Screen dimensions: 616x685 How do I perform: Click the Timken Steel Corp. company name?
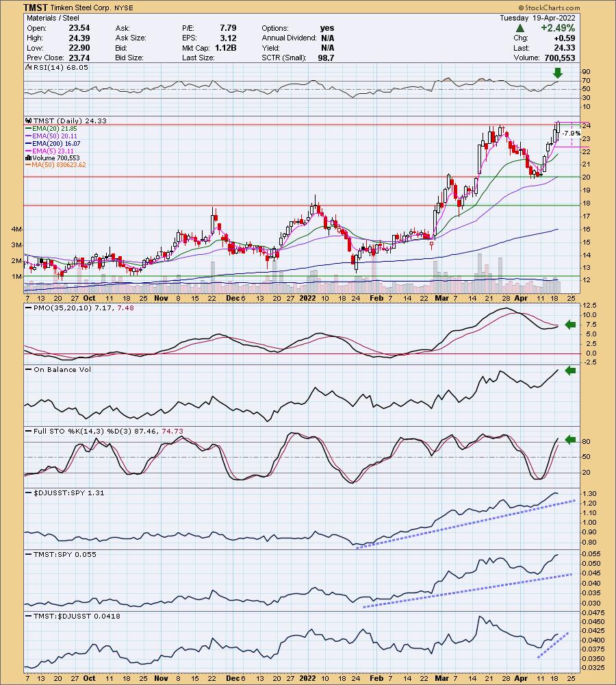click(81, 8)
